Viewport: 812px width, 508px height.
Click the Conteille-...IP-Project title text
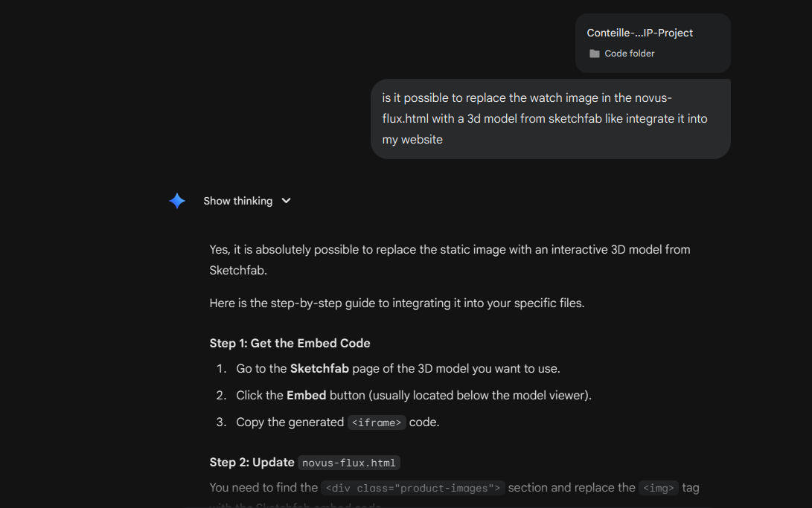coord(639,33)
